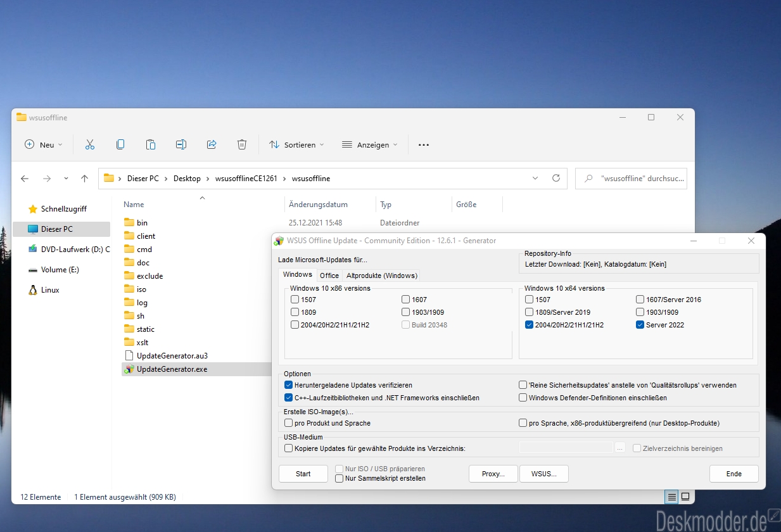Go up one folder level arrow
Image resolution: width=781 pixels, height=532 pixels.
pyautogui.click(x=84, y=179)
